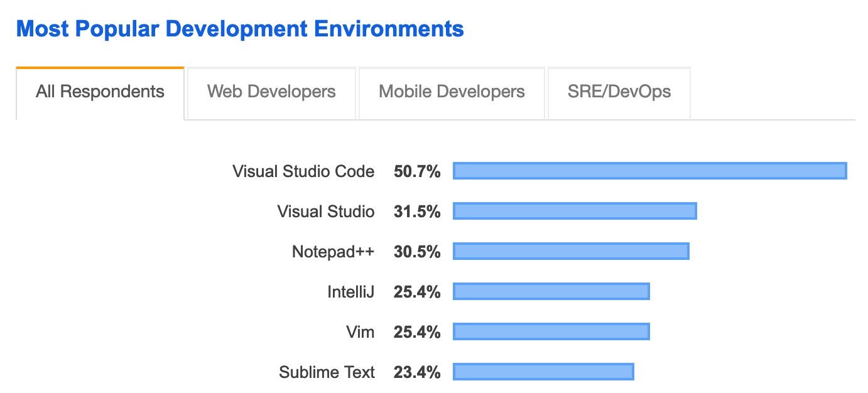Click the Visual Studio Code bar
This screenshot has height=393, width=868.
tap(650, 171)
